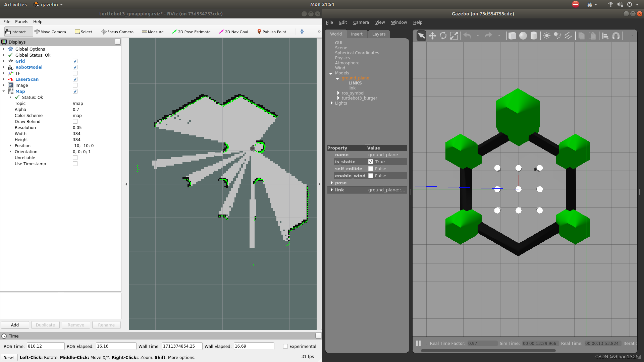Switch to the Layers tab
Viewport: 644px width, 362px height.
(379, 34)
